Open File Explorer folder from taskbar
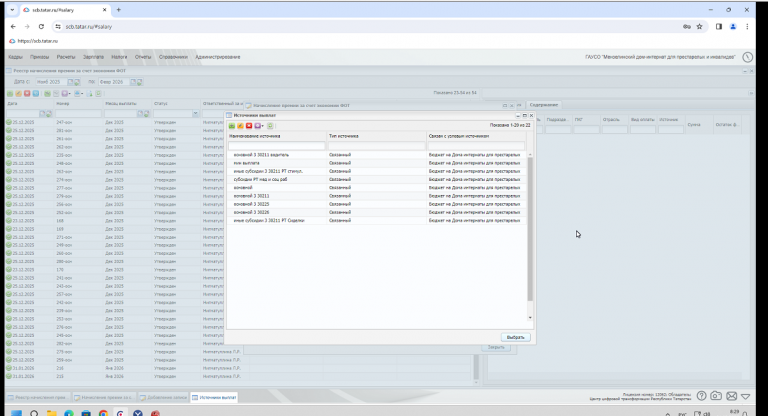Image resolution: width=768 pixels, height=416 pixels. coord(51,413)
